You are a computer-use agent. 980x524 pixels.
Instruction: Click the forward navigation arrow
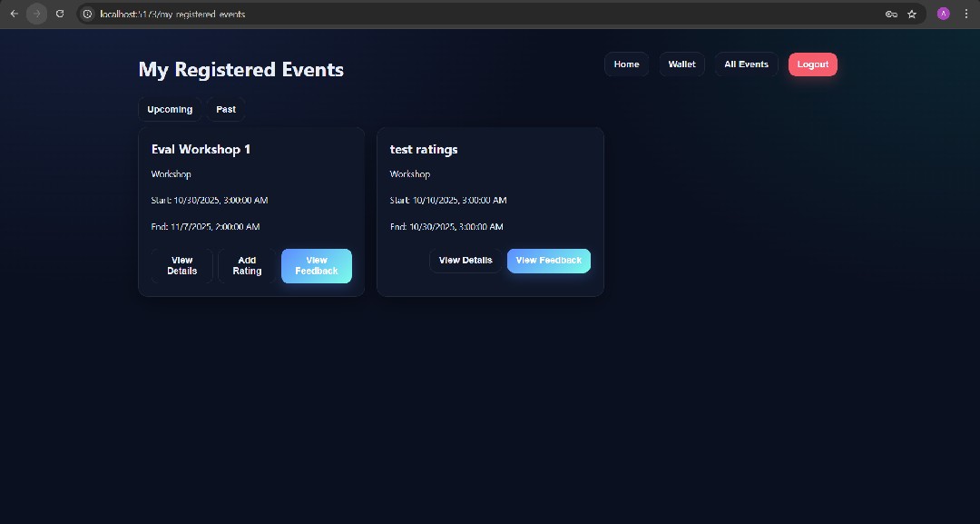(x=36, y=14)
